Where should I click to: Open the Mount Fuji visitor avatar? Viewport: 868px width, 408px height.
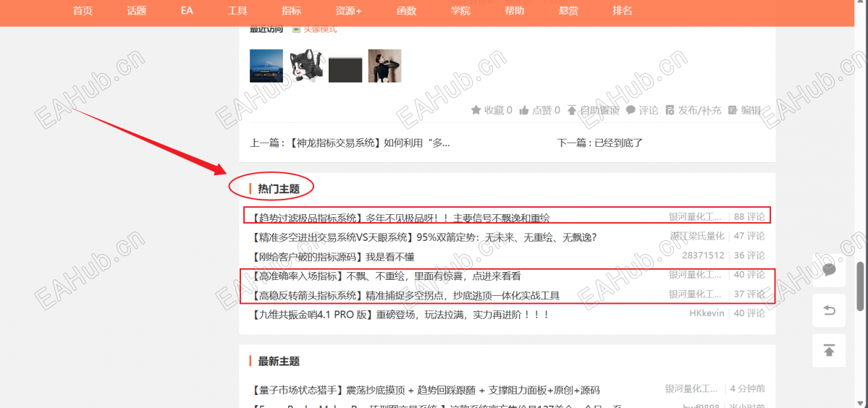click(x=266, y=66)
